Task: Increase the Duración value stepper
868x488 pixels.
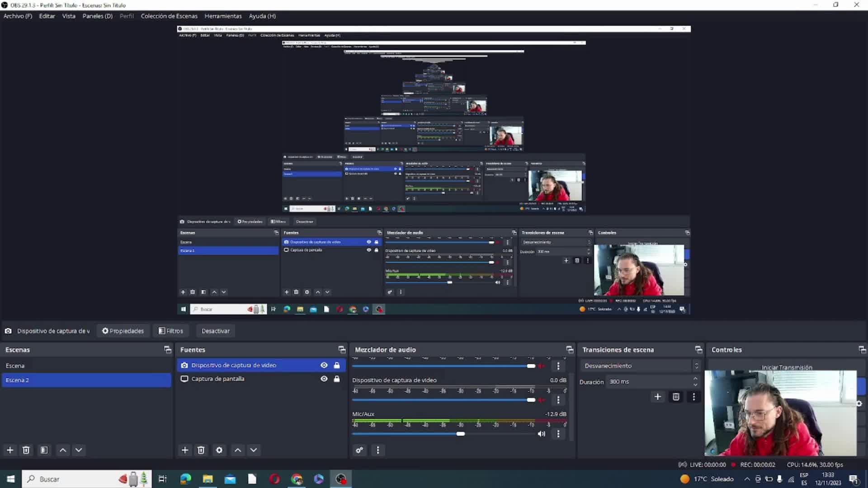Action: [x=695, y=379]
